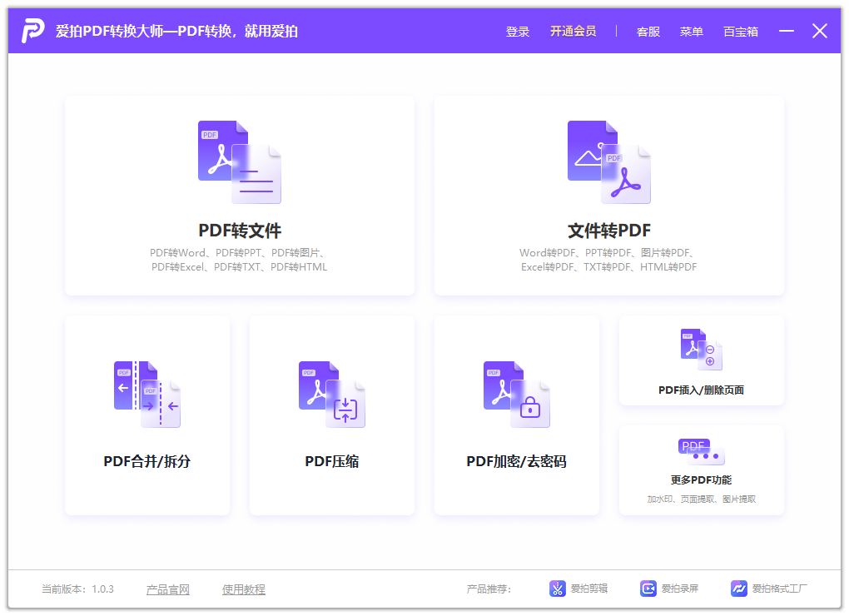
Task: Open the 百宝箱 menu
Action: (x=740, y=31)
